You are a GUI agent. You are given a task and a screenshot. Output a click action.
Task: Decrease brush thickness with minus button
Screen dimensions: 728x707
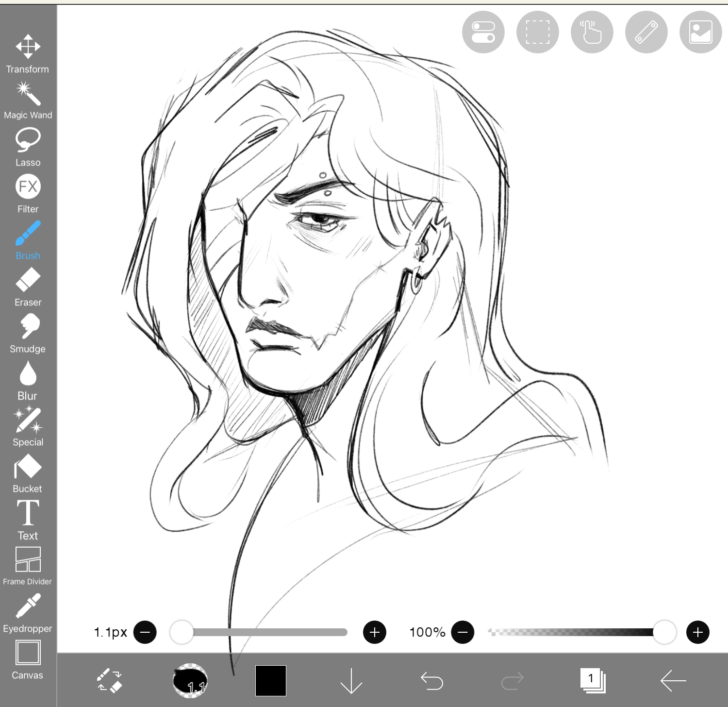click(145, 632)
